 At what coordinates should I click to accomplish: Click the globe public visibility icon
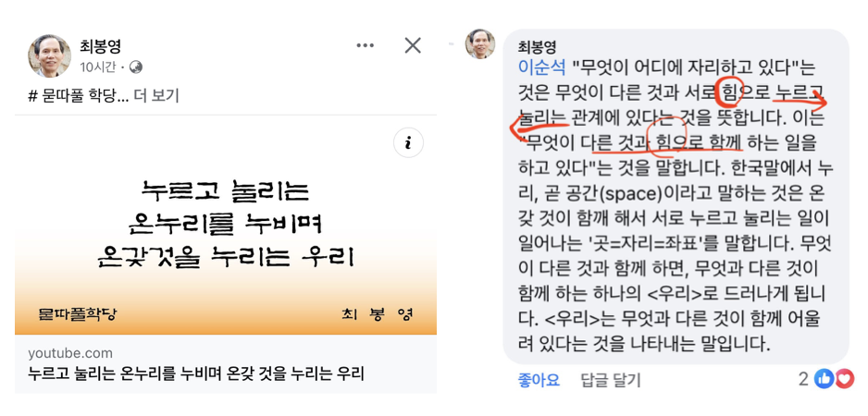coord(136,67)
